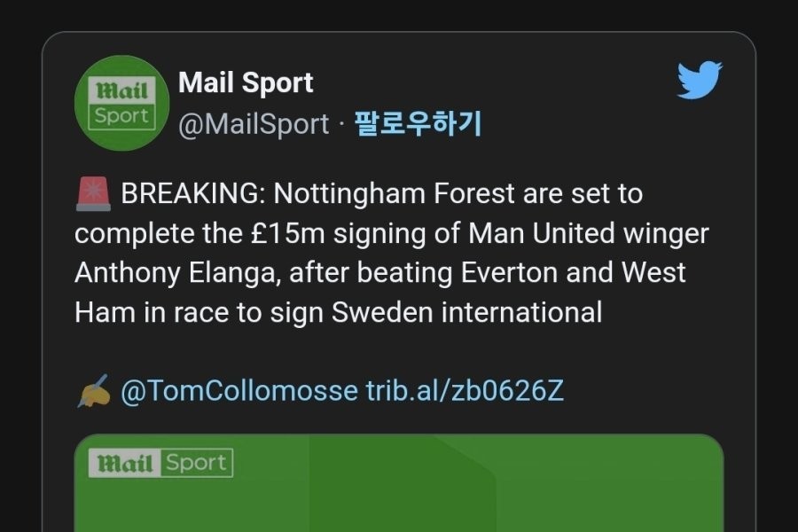This screenshot has width=798, height=532.
Task: Click the red siren emoji
Action: 93,194
